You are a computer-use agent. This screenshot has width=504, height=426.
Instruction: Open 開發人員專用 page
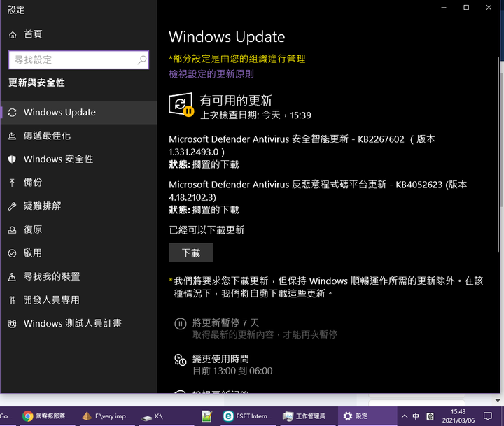pyautogui.click(x=78, y=300)
